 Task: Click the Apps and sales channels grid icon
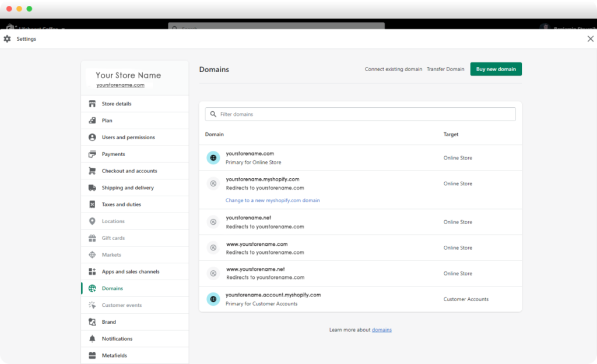92,271
